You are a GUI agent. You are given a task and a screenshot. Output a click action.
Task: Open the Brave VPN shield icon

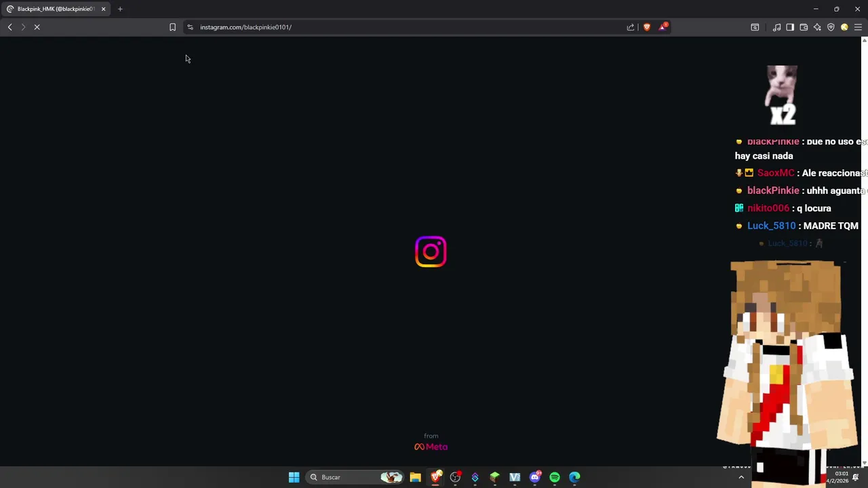click(x=831, y=27)
